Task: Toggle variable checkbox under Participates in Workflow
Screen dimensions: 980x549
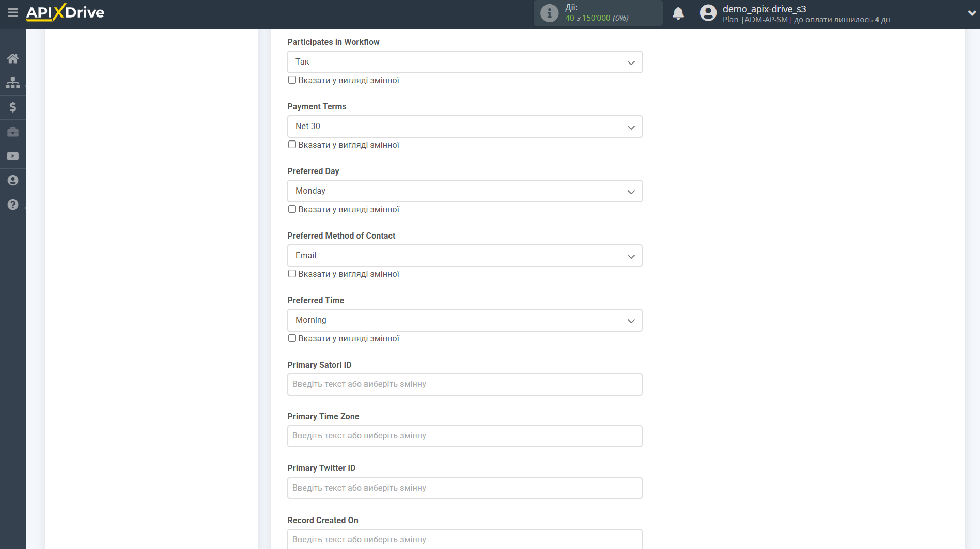Action: tap(292, 80)
